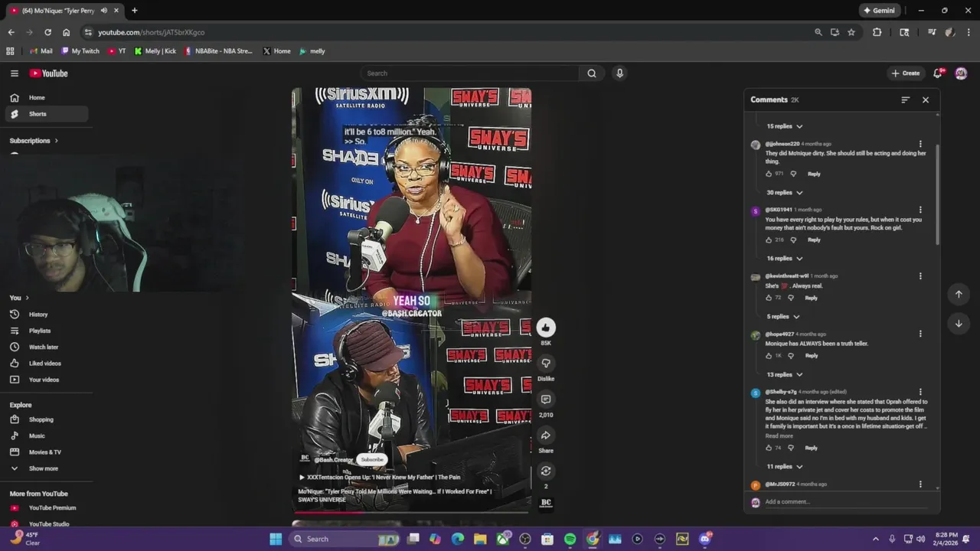Expand the 5 replies thread
This screenshot has height=551, width=980.
(x=782, y=317)
